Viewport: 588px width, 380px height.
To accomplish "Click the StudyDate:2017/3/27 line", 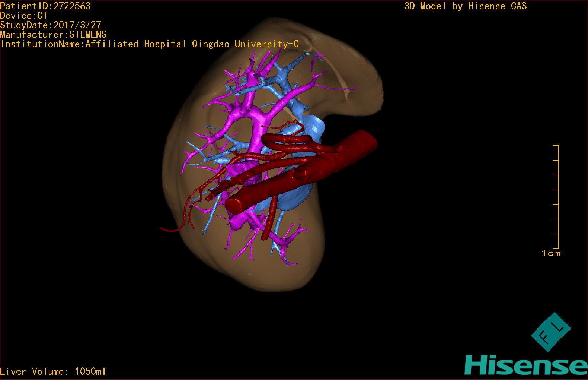I will (x=51, y=25).
